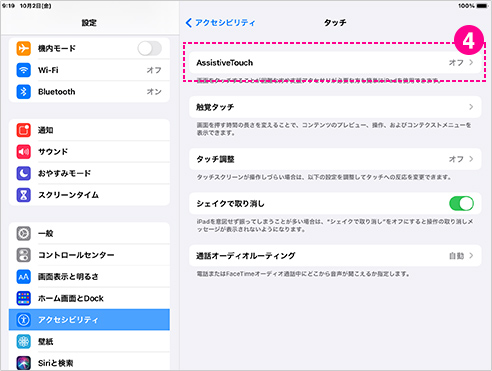Toggle the airplane mode (機内モード) switch
Screen dimensions: 492x371
tap(150, 49)
